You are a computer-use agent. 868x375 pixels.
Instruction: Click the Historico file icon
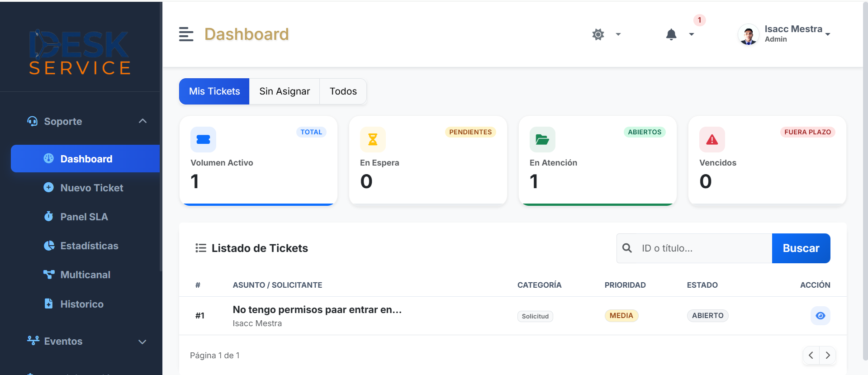click(x=49, y=304)
